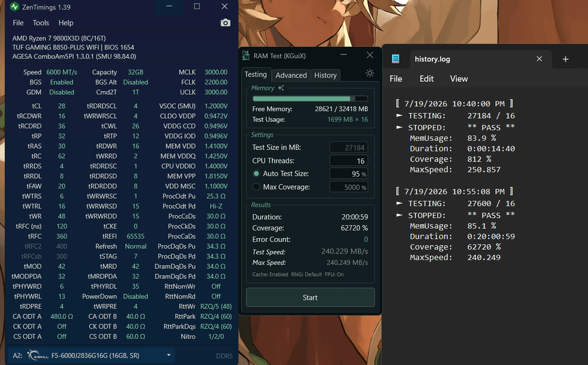Click the memory usage progress bar
588x365 pixels.
(x=310, y=99)
